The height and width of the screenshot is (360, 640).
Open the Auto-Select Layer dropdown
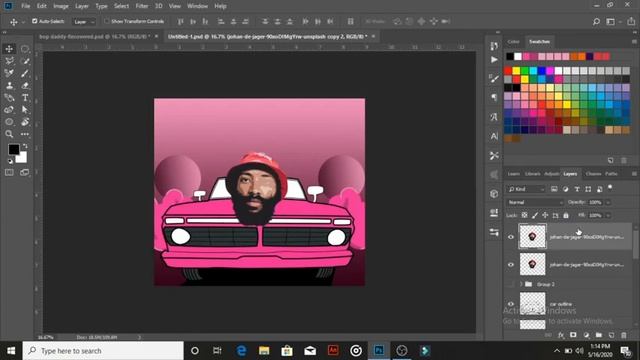click(84, 22)
